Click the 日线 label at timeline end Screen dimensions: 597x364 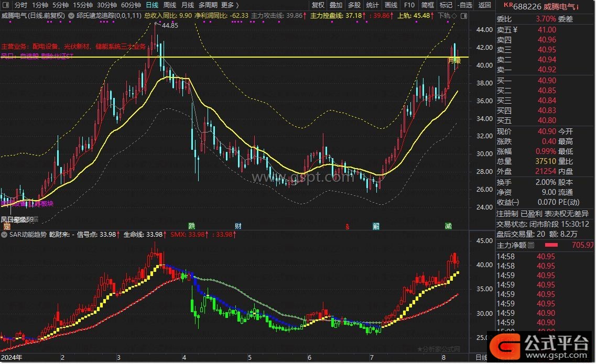481,358
